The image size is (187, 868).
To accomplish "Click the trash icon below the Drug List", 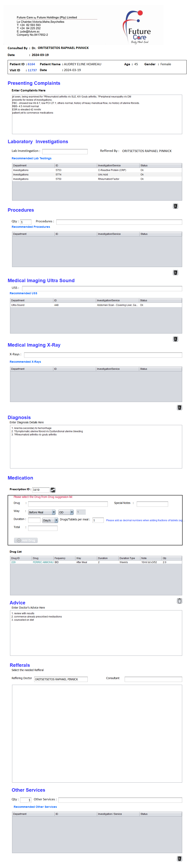I will pos(179,601).
